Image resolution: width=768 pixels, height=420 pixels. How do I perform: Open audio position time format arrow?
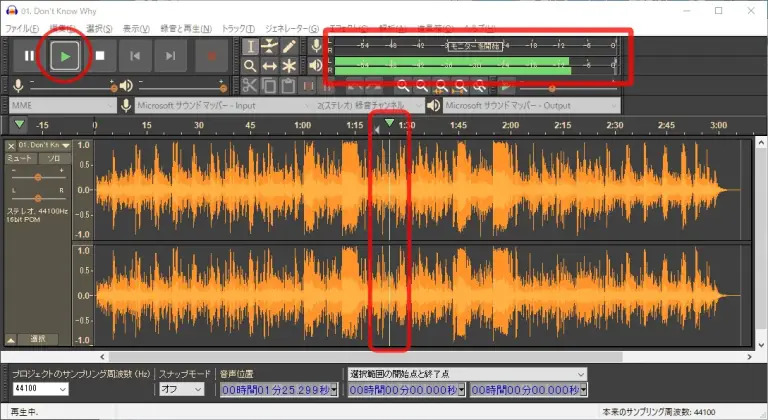334,390
